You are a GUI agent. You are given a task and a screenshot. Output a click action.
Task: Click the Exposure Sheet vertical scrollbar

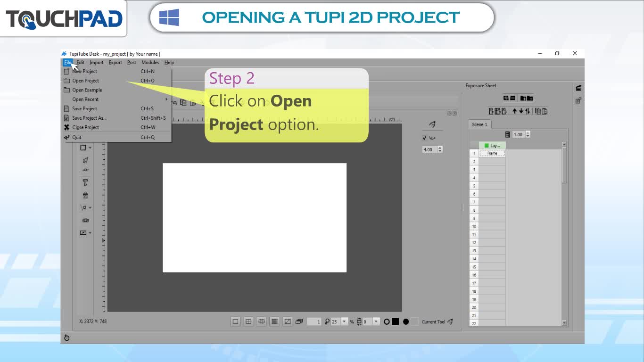pos(564,233)
